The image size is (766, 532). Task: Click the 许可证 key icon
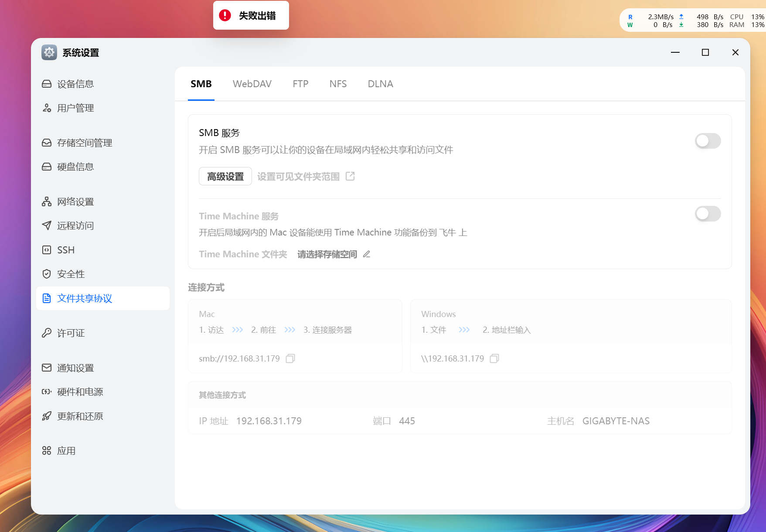47,333
